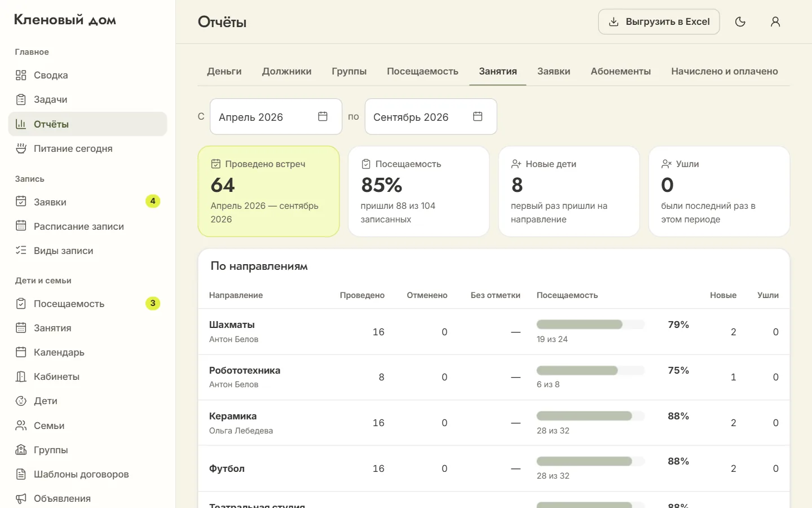Viewport: 812px width, 508px height.
Task: Click the Сводка dashboard icon in the sidebar
Action: coord(21,75)
